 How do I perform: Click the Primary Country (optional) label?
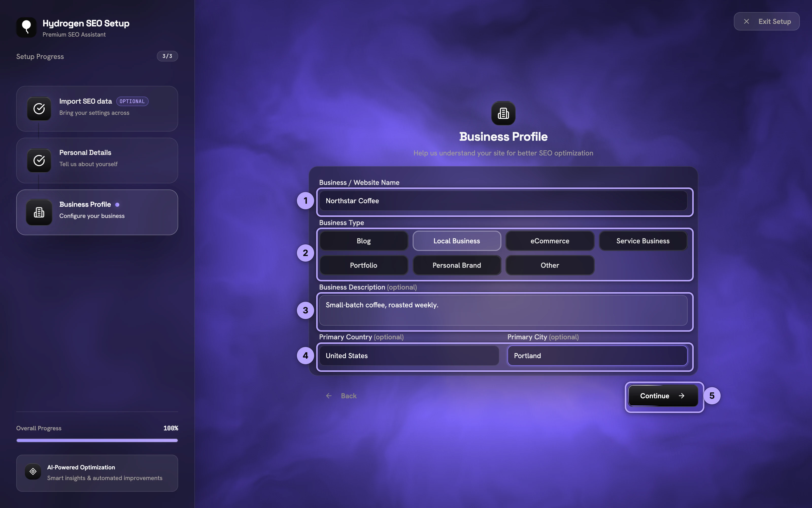[x=361, y=337]
